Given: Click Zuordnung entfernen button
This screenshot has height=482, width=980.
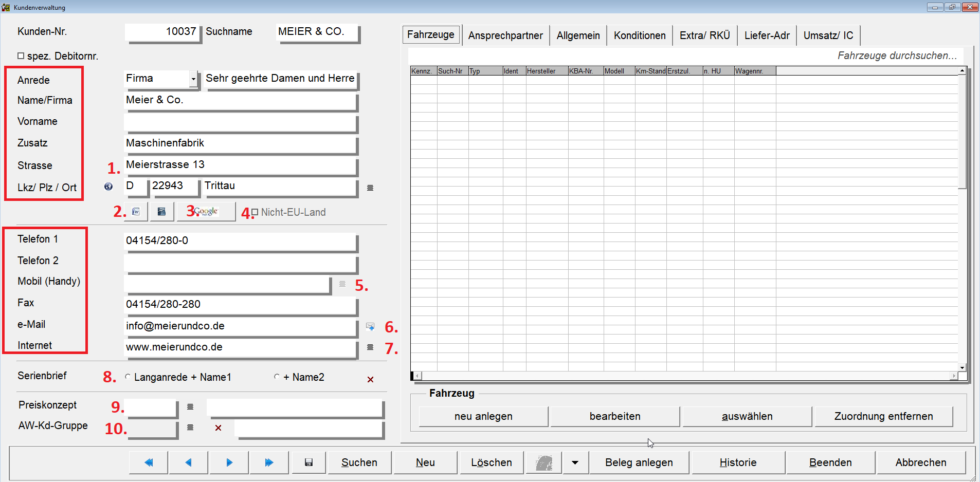Looking at the screenshot, I should coord(883,416).
